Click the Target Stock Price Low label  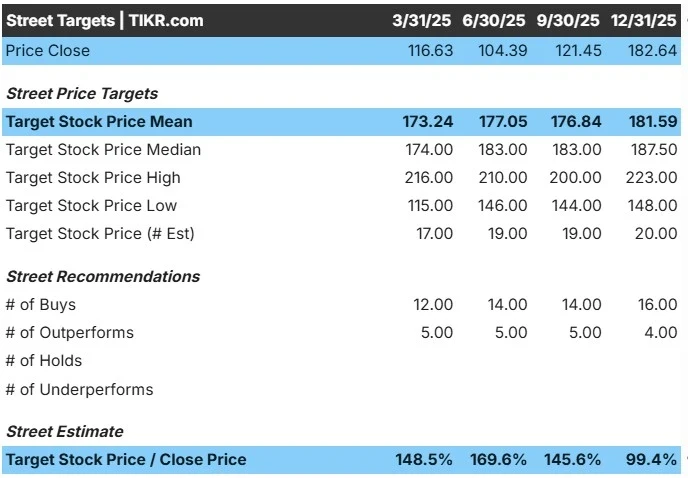coord(91,205)
